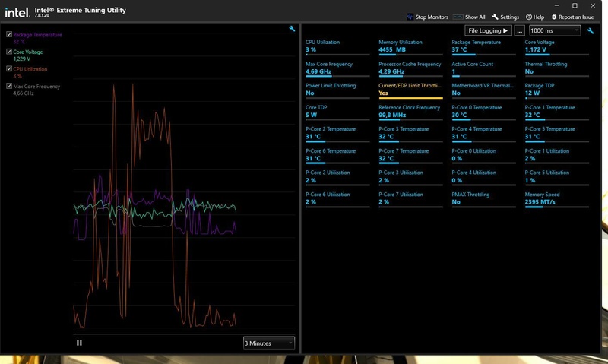Image resolution: width=608 pixels, height=364 pixels.
Task: Select P-Core 7 Temperature tile
Action: click(410, 156)
